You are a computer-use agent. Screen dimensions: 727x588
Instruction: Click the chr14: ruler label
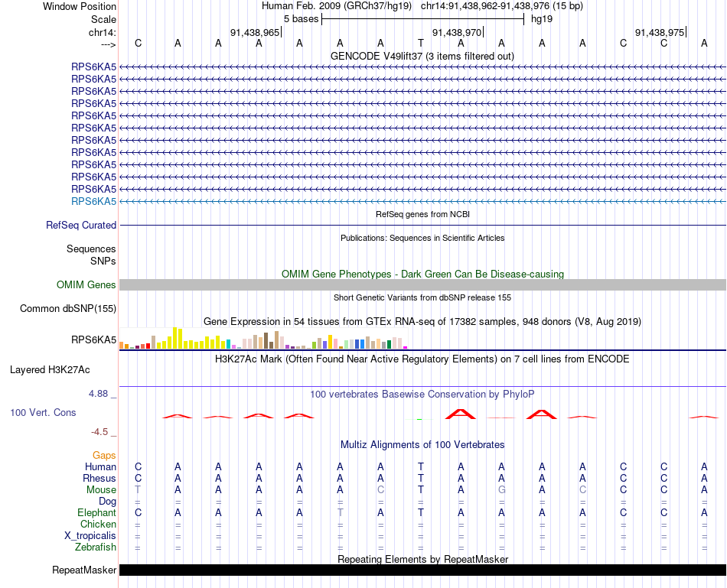click(x=102, y=32)
